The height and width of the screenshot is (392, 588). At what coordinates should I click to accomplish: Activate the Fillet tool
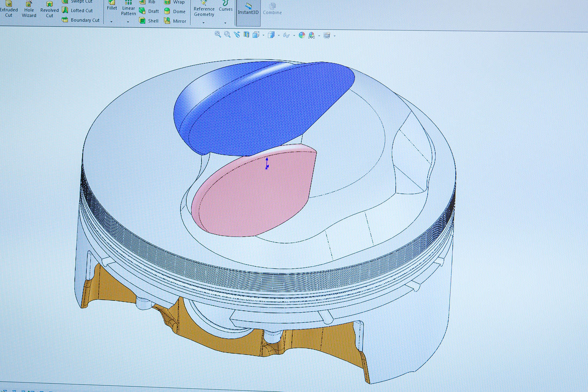pyautogui.click(x=112, y=6)
